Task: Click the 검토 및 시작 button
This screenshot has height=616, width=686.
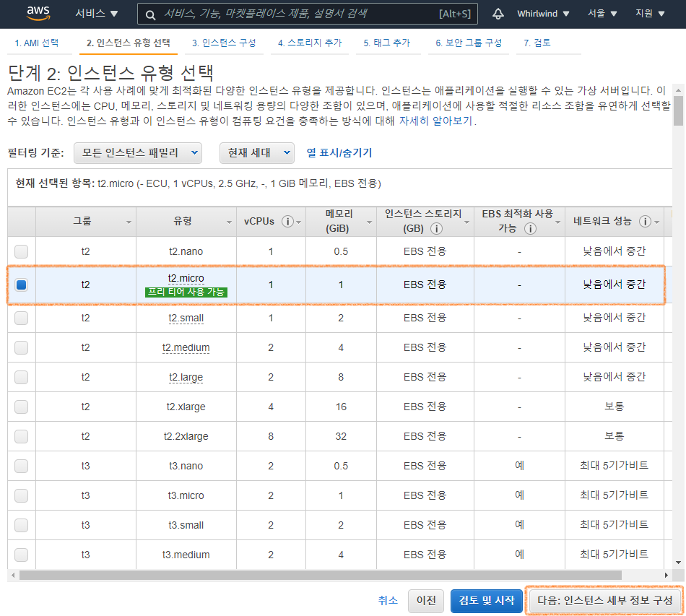Action: [x=487, y=601]
